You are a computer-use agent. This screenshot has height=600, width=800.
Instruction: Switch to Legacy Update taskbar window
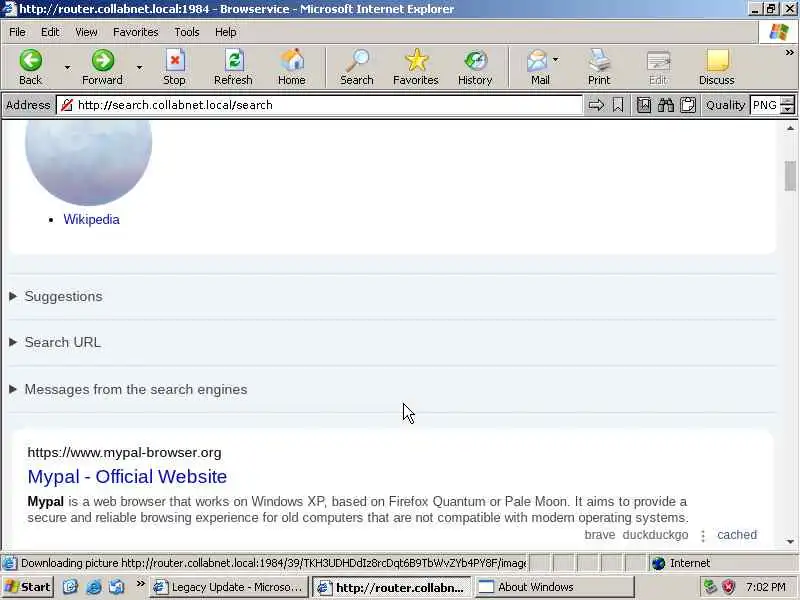[x=230, y=587]
